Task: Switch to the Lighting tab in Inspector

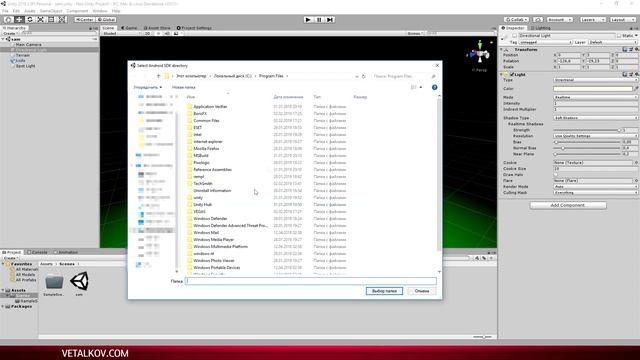Action: tap(540, 28)
